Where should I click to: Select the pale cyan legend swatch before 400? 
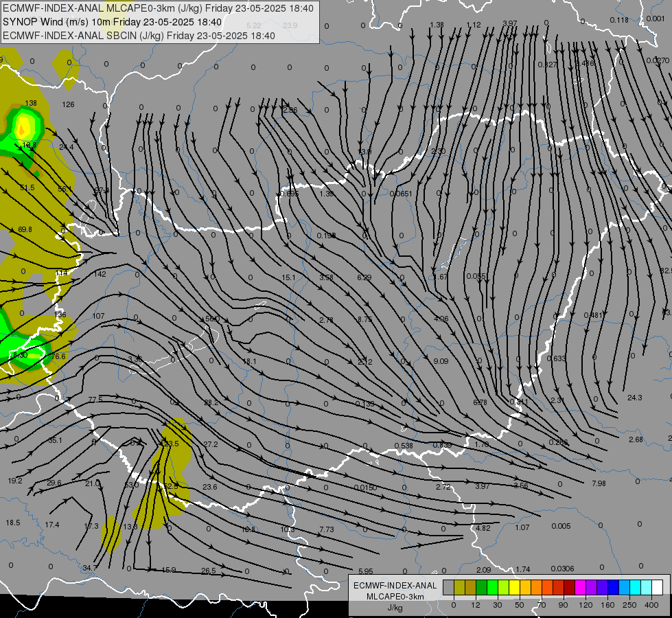pos(647,588)
